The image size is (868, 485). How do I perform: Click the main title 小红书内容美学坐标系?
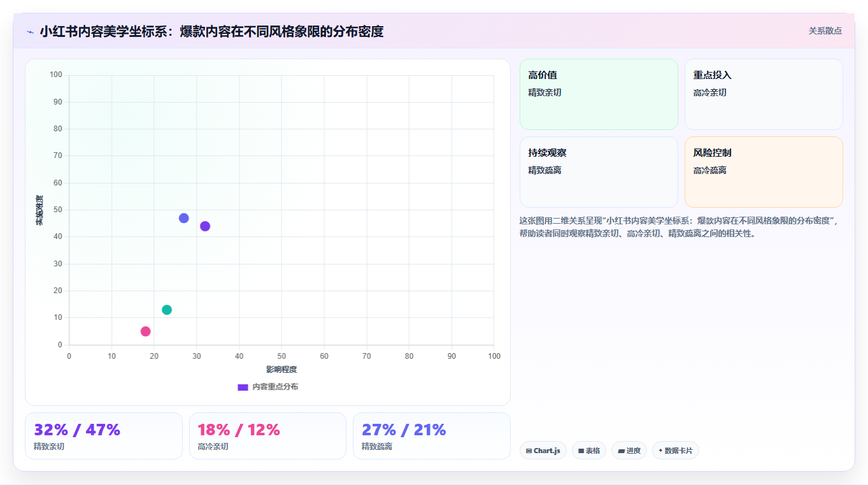pyautogui.click(x=211, y=32)
